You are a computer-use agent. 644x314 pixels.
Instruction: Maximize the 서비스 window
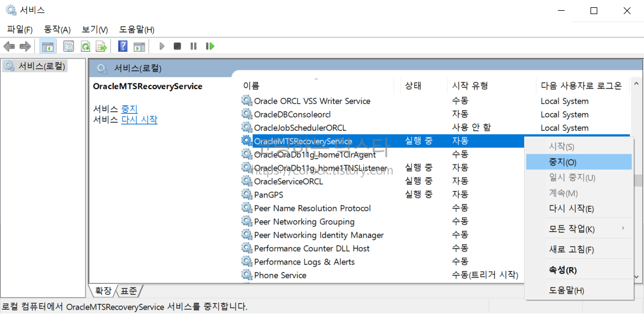point(593,11)
